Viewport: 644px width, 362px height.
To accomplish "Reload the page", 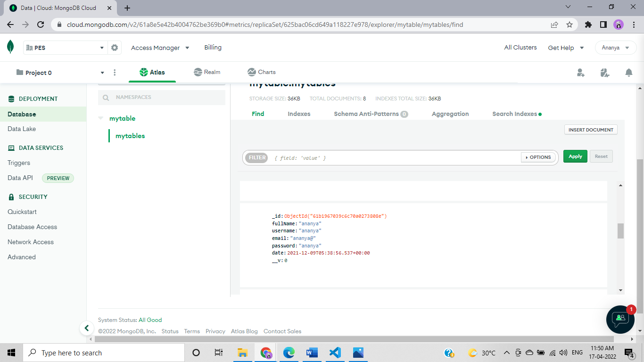I will 41,25.
